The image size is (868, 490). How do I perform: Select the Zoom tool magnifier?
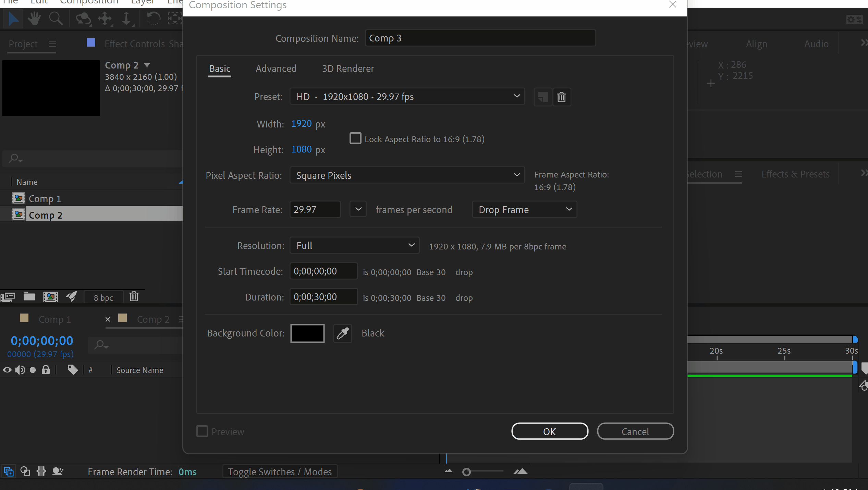(56, 18)
